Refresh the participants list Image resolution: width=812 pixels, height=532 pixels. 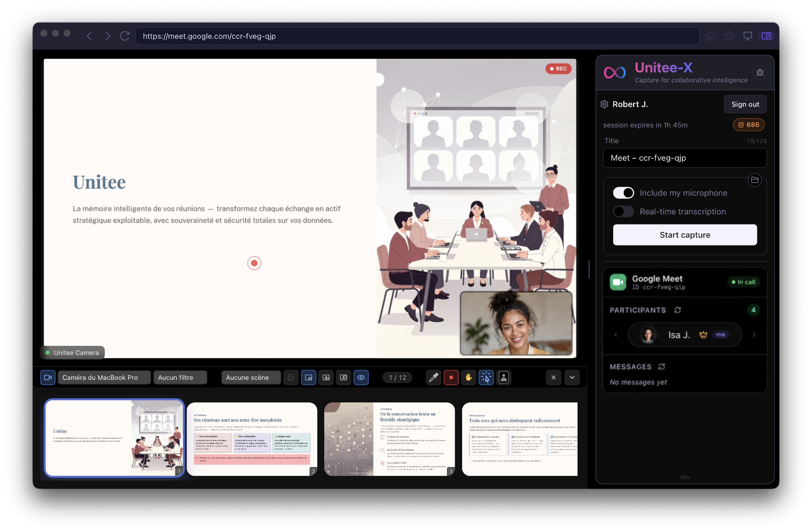pyautogui.click(x=678, y=310)
